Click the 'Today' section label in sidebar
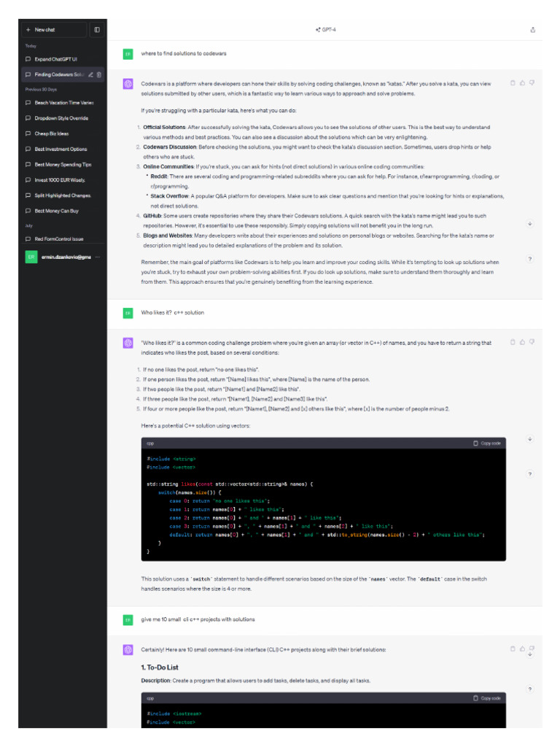560x747 pixels. click(31, 46)
